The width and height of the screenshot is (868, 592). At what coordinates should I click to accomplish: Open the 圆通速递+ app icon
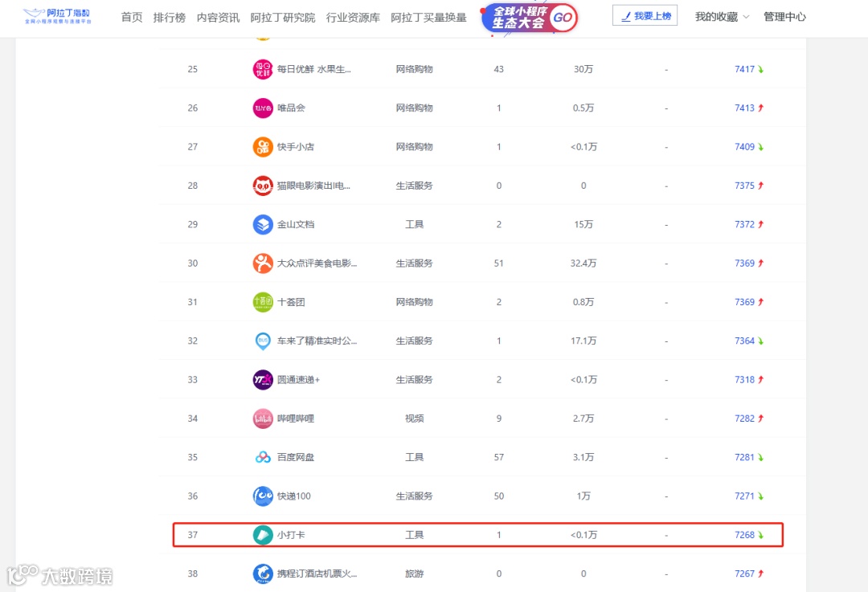click(x=262, y=380)
